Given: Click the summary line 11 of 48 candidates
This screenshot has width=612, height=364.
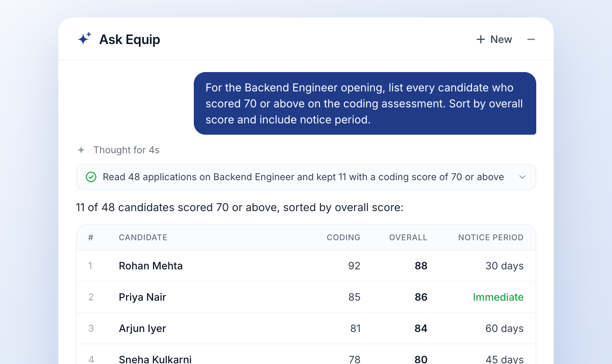Looking at the screenshot, I should (240, 207).
